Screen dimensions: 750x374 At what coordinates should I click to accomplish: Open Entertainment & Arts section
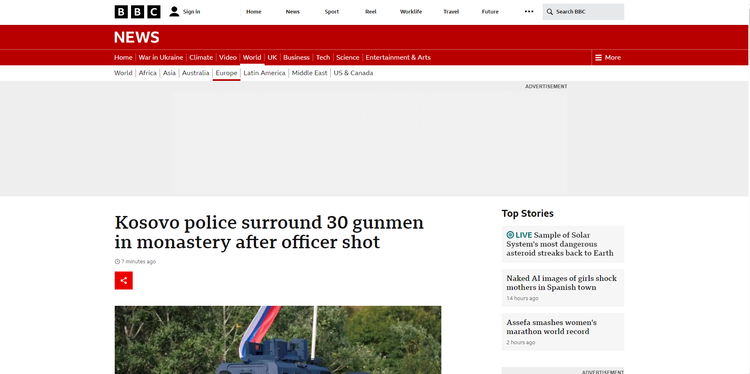398,57
